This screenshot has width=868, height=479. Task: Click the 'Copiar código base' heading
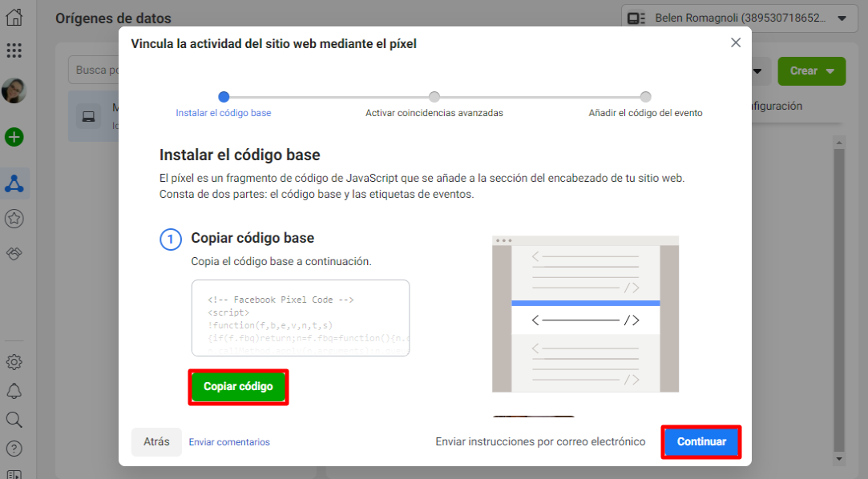click(x=252, y=238)
